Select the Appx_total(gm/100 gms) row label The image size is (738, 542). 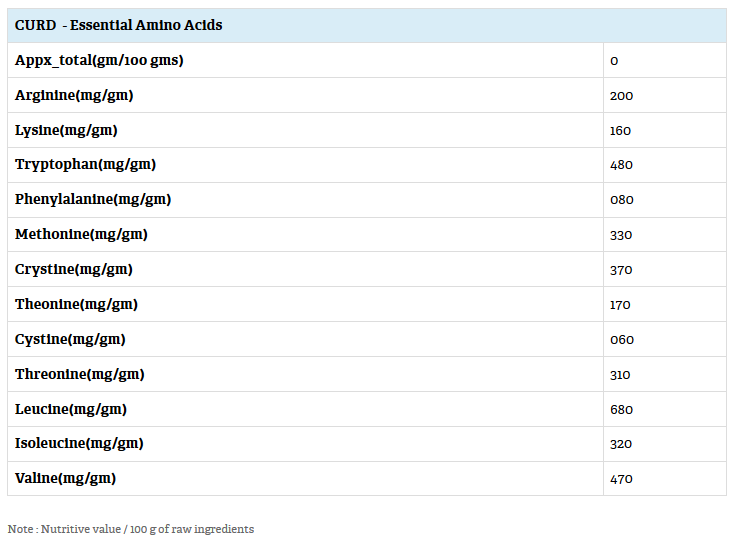(x=99, y=60)
